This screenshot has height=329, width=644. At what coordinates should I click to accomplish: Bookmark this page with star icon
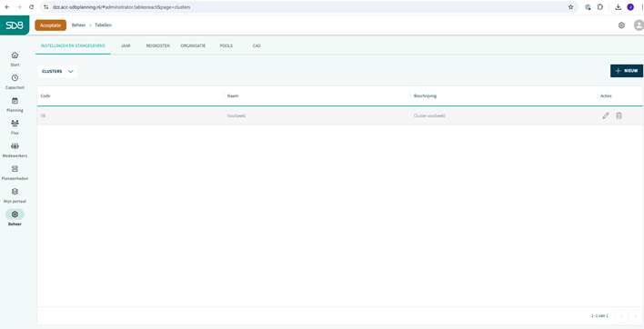pyautogui.click(x=570, y=7)
